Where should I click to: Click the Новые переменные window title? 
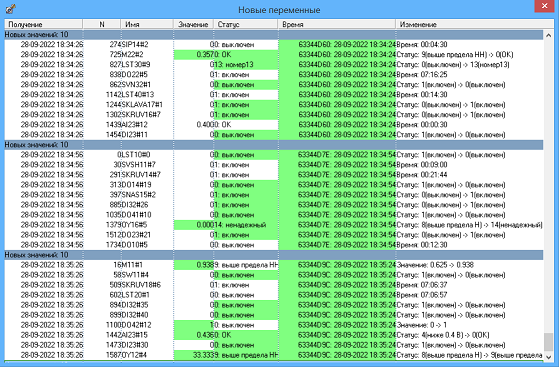tap(279, 10)
